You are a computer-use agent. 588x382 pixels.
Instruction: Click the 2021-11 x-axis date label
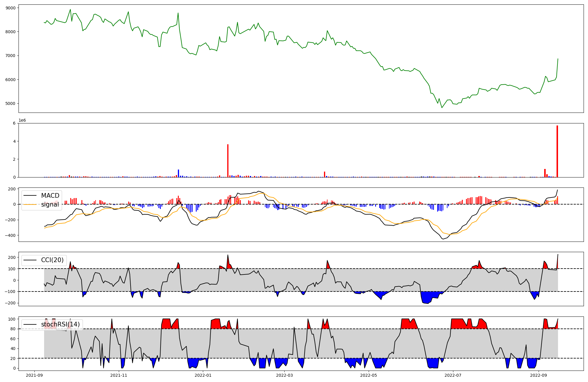[119, 375]
